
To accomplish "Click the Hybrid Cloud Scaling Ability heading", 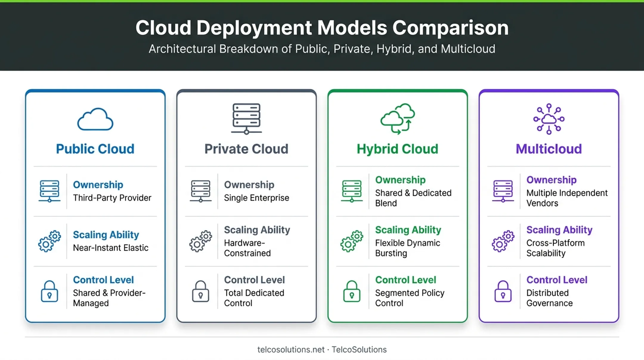I will point(408,230).
